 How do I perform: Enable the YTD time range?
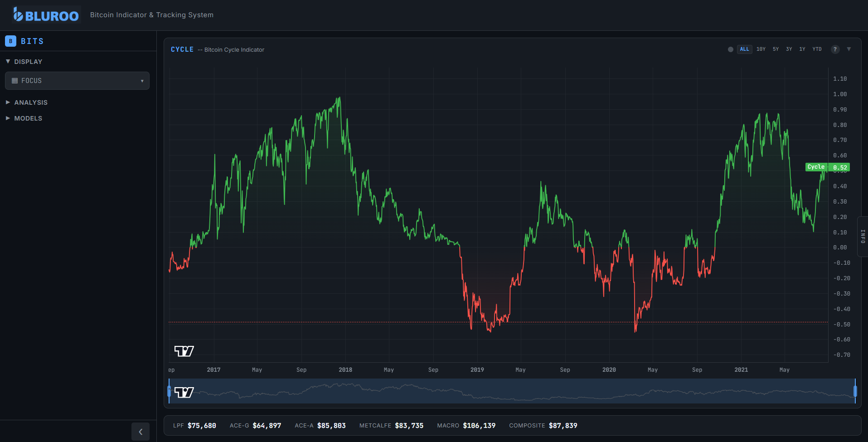pyautogui.click(x=817, y=49)
